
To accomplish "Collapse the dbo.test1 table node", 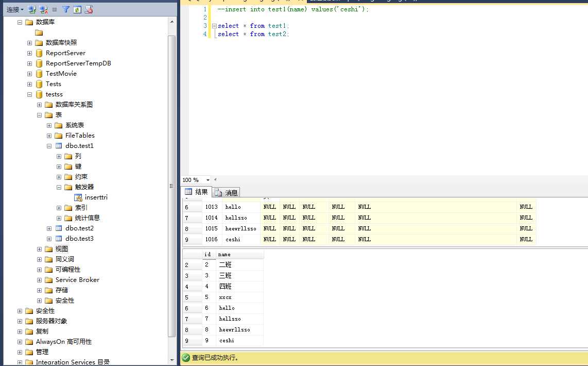I will click(49, 146).
